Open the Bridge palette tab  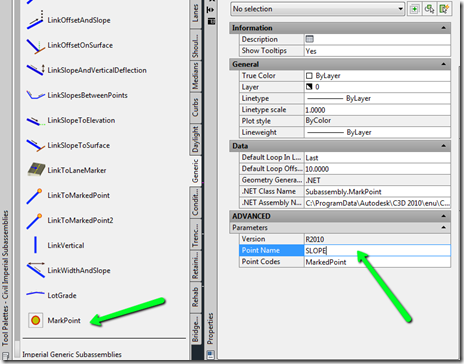(x=195, y=329)
